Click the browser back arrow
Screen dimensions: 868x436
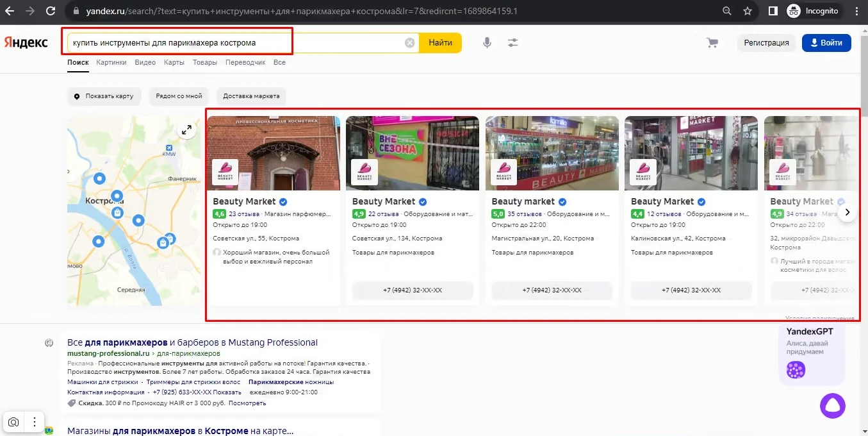tap(11, 11)
